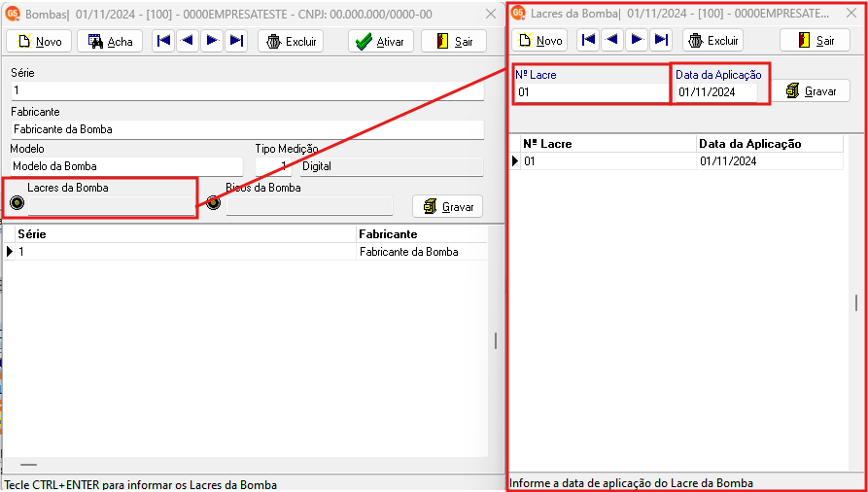Go to first record in Lacres window
The width and height of the screenshot is (868, 492).
588,40
